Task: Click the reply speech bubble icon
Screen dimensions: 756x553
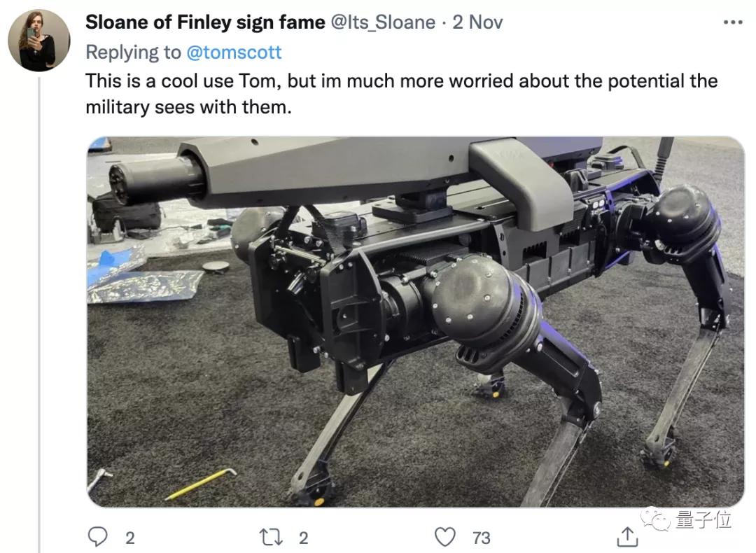Action: (x=97, y=537)
